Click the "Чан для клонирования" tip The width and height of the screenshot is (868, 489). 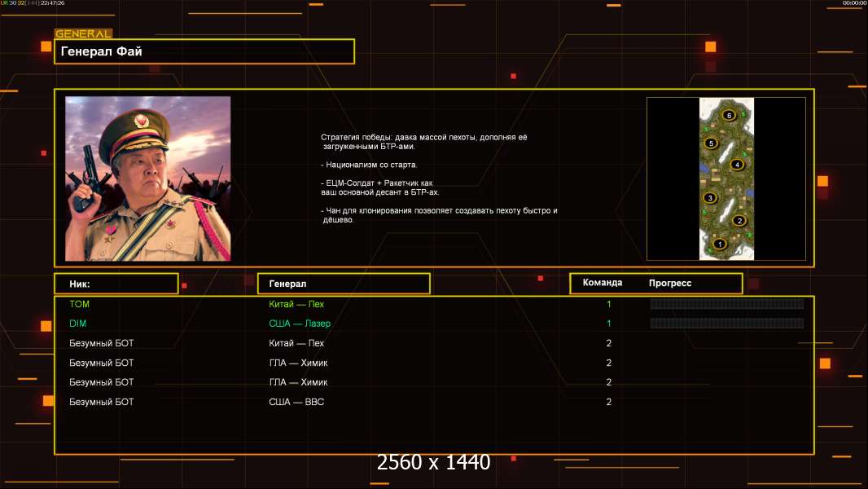click(439, 215)
